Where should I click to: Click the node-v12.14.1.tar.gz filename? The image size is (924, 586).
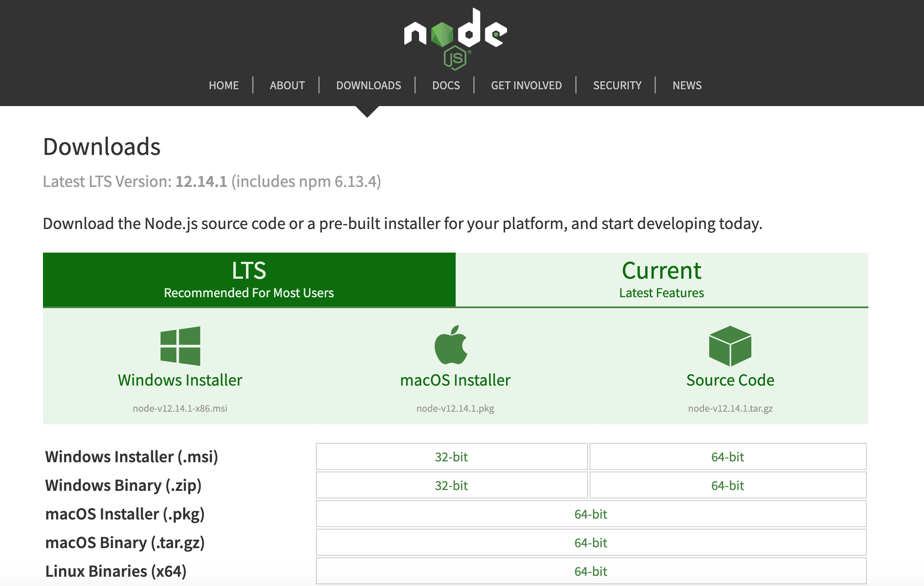point(730,408)
